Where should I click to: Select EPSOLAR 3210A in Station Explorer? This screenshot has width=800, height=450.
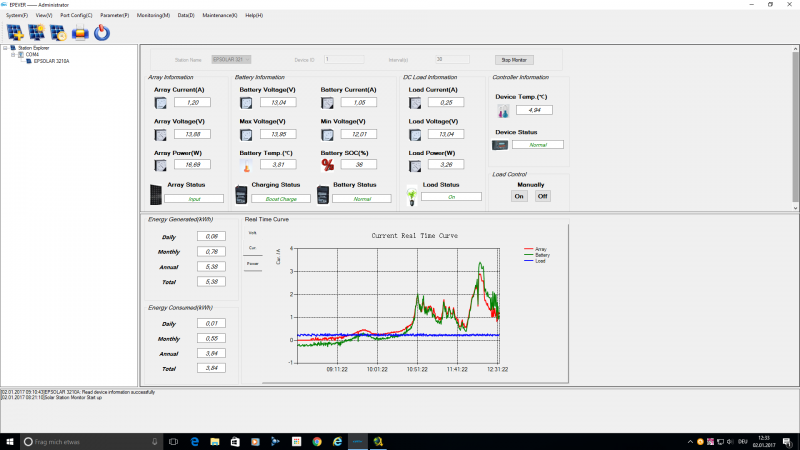52,61
